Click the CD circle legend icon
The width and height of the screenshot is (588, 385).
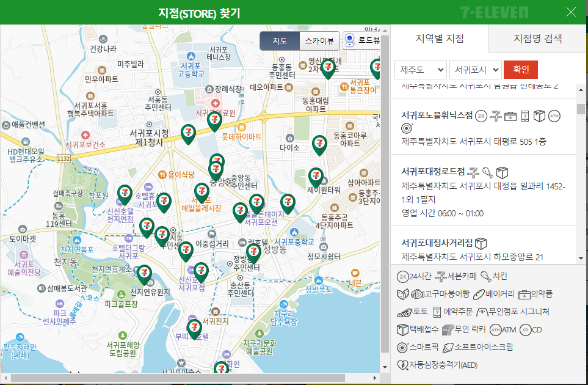pos(525,330)
